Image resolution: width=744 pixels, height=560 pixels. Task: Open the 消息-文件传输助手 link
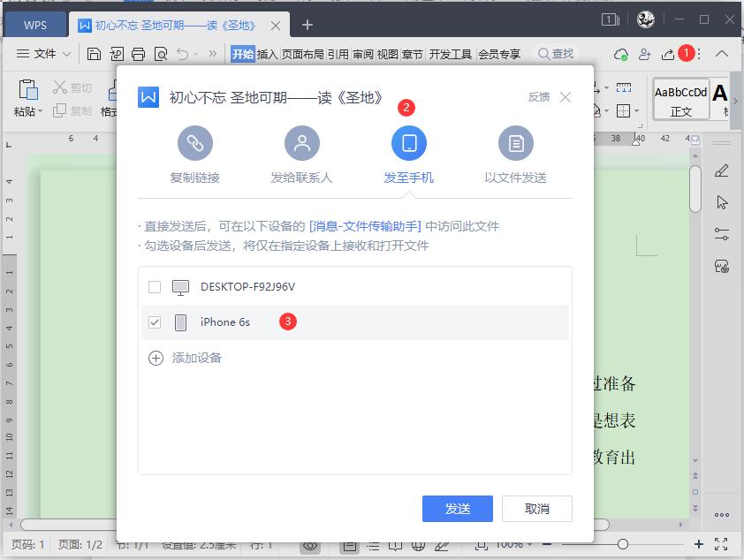click(x=365, y=226)
